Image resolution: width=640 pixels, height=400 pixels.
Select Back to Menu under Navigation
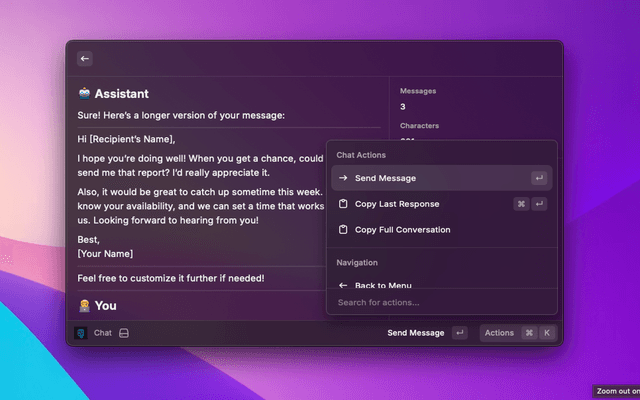pos(383,285)
